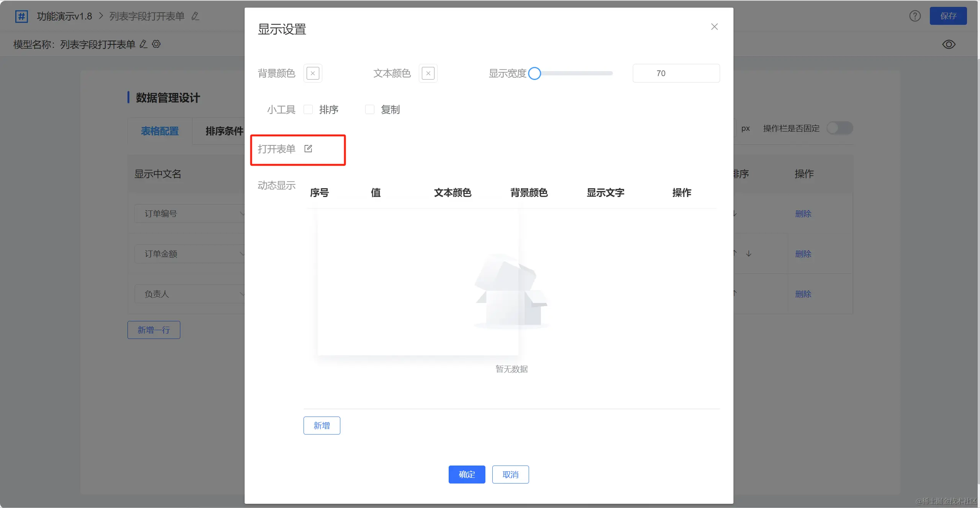Expand the 订单编号 dropdown
Screen dimensions: 980x508
tap(189, 213)
